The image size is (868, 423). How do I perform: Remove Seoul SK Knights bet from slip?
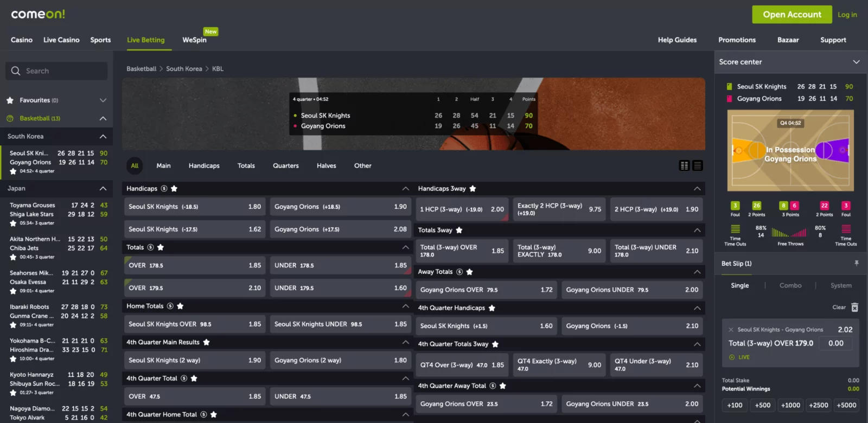point(731,330)
